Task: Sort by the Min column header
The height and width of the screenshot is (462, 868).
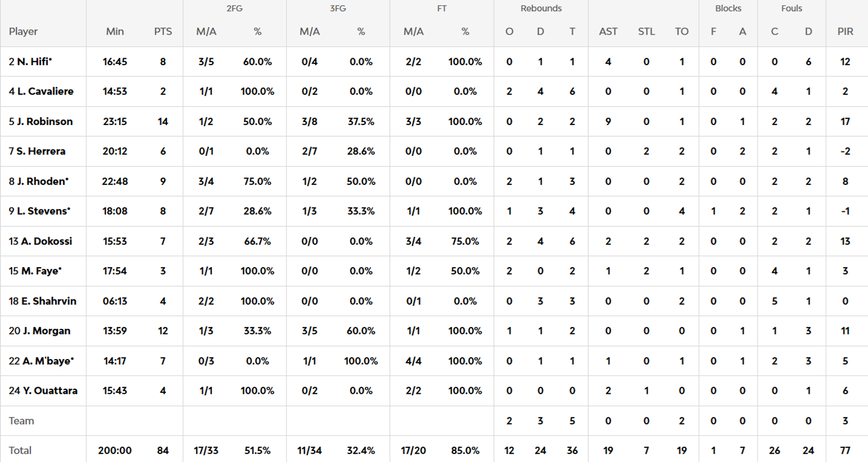Action: click(115, 31)
